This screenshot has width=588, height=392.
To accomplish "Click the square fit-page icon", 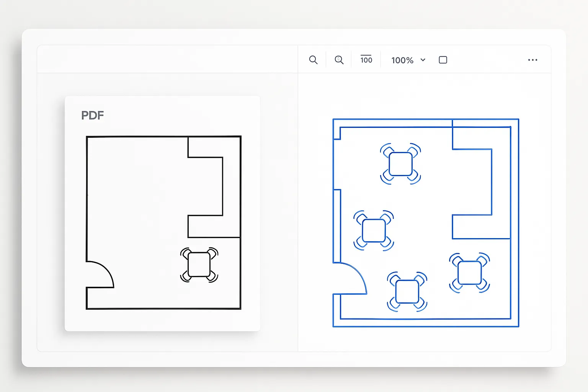I will click(443, 60).
